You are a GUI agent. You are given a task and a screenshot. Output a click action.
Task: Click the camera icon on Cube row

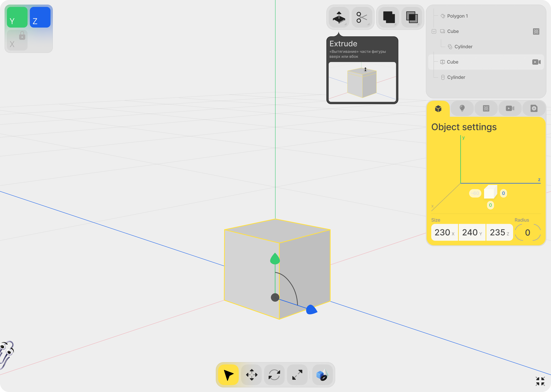[536, 62]
